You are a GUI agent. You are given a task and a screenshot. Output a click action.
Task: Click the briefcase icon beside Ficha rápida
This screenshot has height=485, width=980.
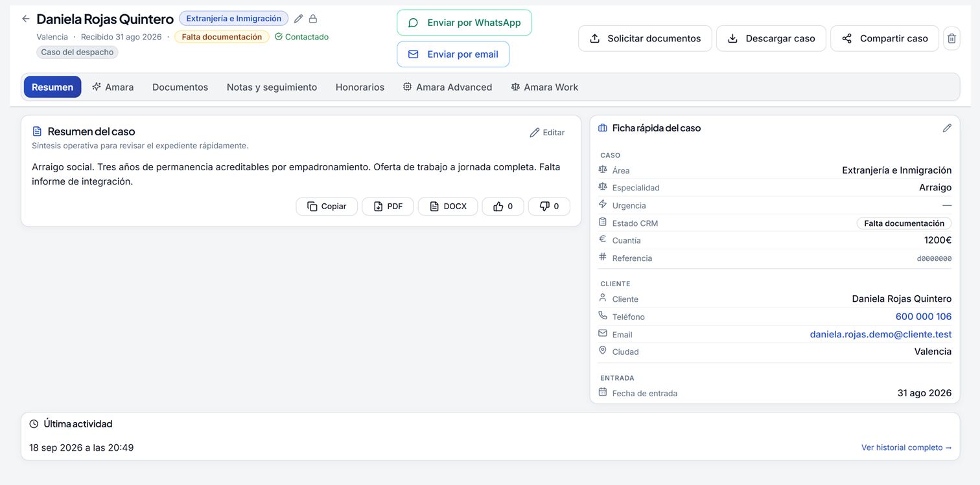[603, 128]
